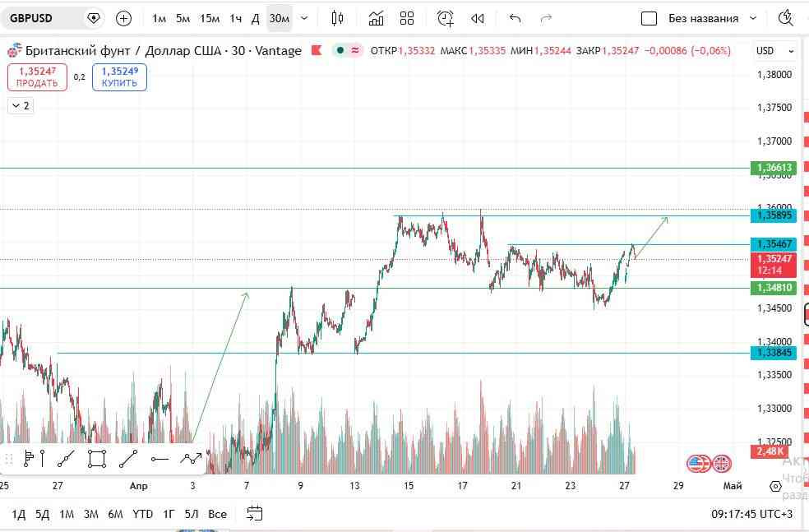The width and height of the screenshot is (809, 532).
Task: Open the layout templates grid icon
Action: tap(407, 19)
